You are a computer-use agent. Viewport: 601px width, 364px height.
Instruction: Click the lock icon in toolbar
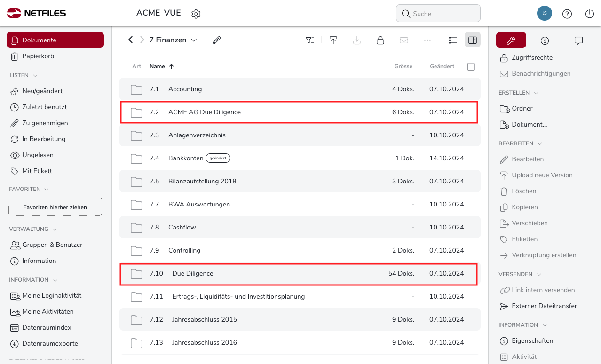pos(380,40)
